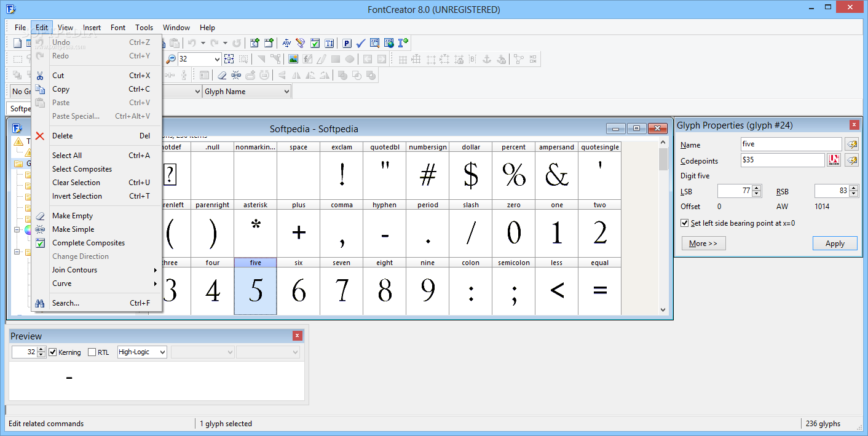Click the Insert Glyph toolbar icon
The height and width of the screenshot is (436, 868).
coord(269,43)
